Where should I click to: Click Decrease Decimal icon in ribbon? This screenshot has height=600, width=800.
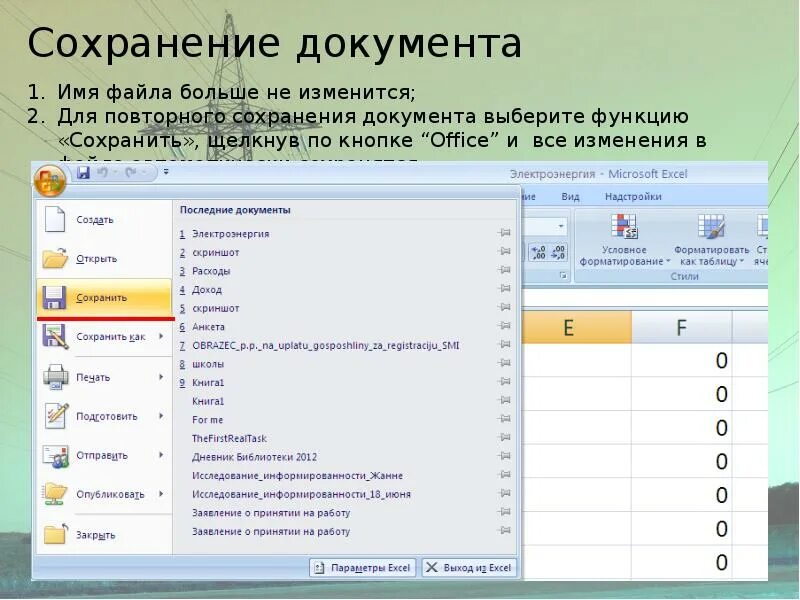click(558, 253)
